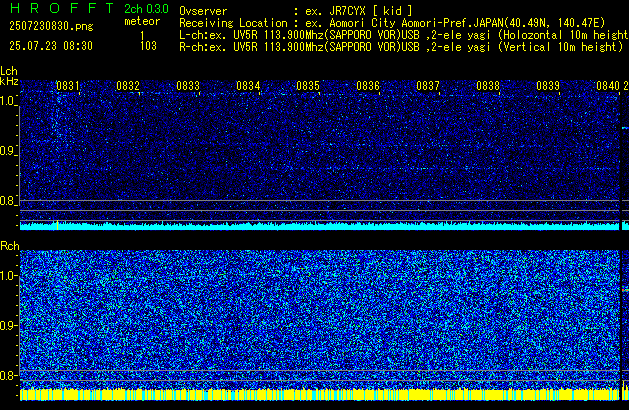629x410 pixels.
Task: Click the Receiving Location Aomori line
Action: (392, 23)
